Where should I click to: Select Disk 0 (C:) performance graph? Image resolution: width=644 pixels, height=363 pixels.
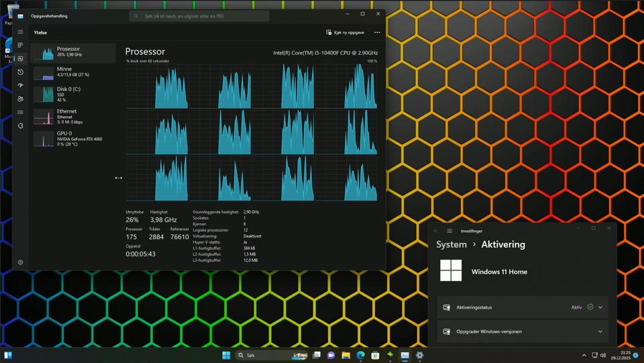(72, 93)
